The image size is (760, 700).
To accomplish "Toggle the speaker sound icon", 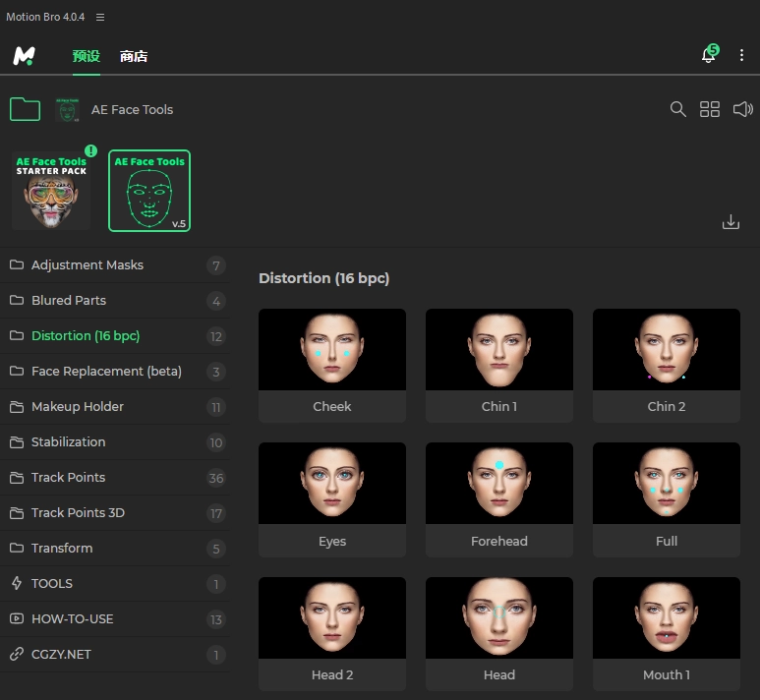I will tap(742, 109).
